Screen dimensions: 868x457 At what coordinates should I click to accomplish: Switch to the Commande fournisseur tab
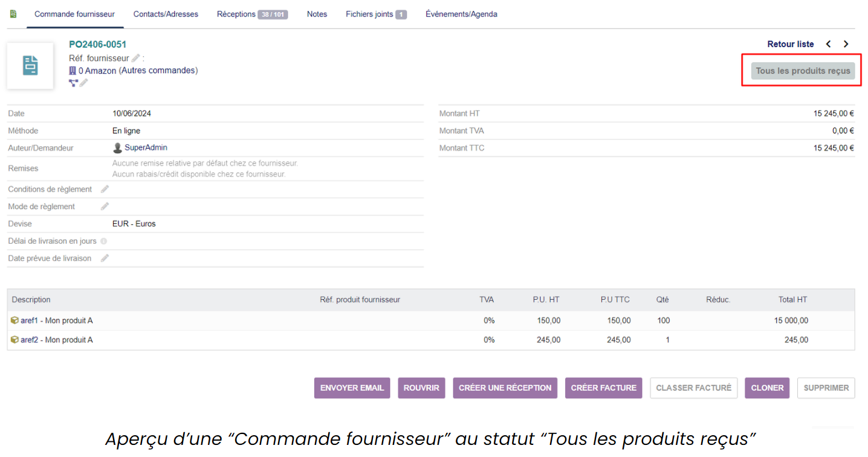[74, 14]
